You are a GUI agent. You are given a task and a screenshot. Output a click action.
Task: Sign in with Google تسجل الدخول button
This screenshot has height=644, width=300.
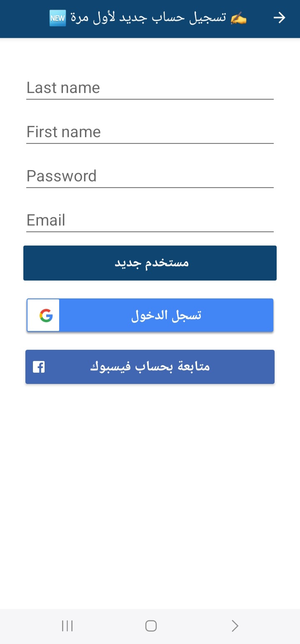166,316
